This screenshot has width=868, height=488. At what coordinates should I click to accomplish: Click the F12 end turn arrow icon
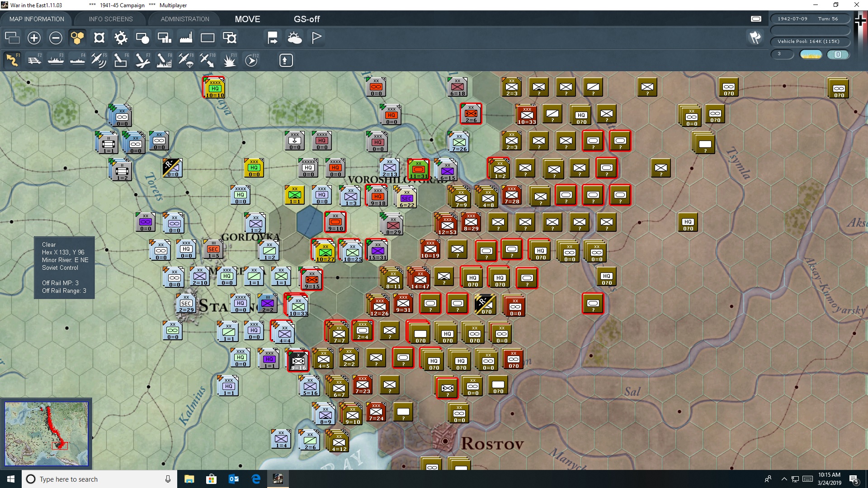[x=251, y=60]
